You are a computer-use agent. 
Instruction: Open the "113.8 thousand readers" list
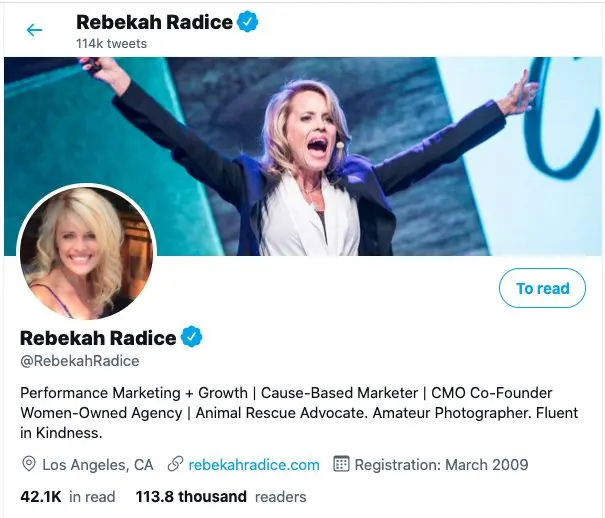[221, 496]
